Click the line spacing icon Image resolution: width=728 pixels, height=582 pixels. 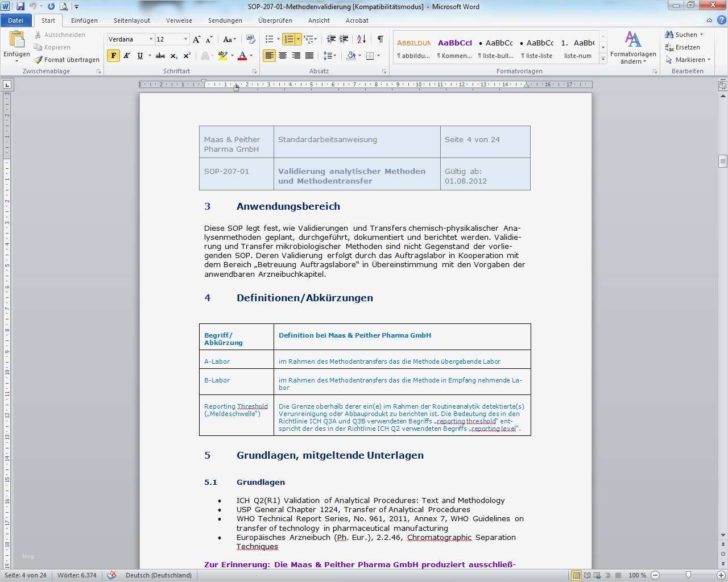coord(328,56)
